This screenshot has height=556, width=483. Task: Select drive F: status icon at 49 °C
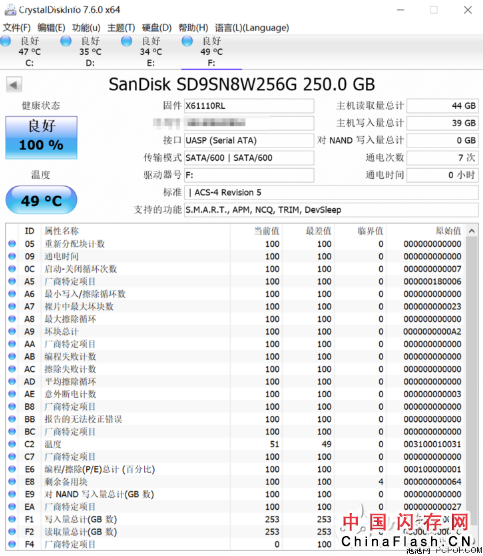click(x=187, y=41)
